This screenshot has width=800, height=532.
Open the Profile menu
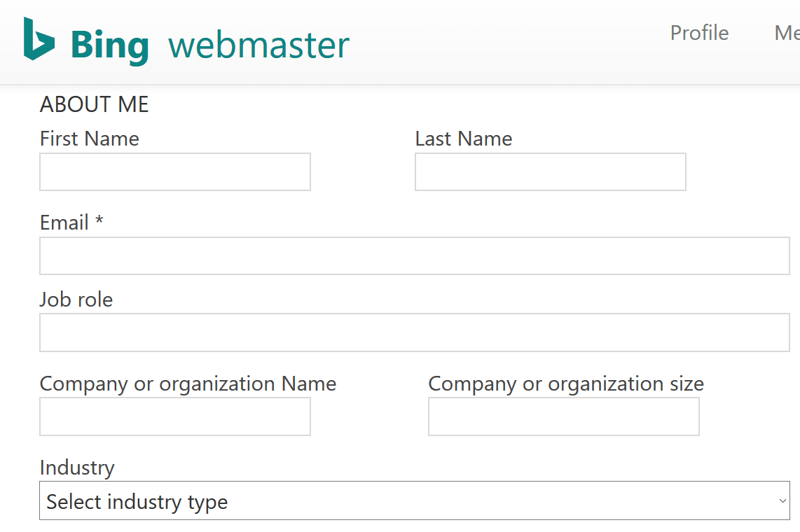(698, 33)
